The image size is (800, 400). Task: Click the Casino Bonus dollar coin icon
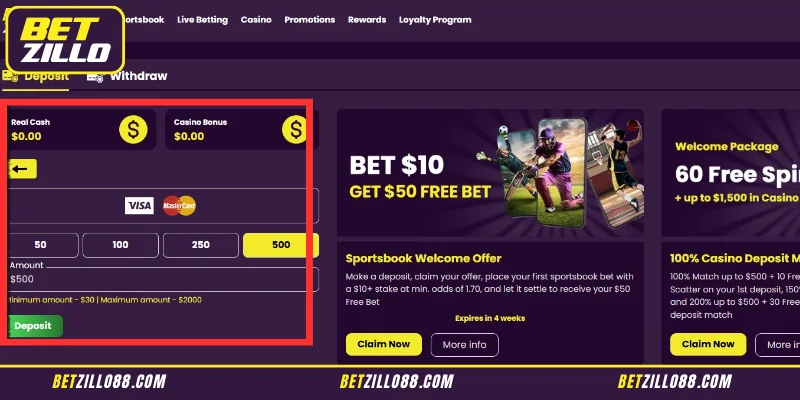[x=295, y=129]
